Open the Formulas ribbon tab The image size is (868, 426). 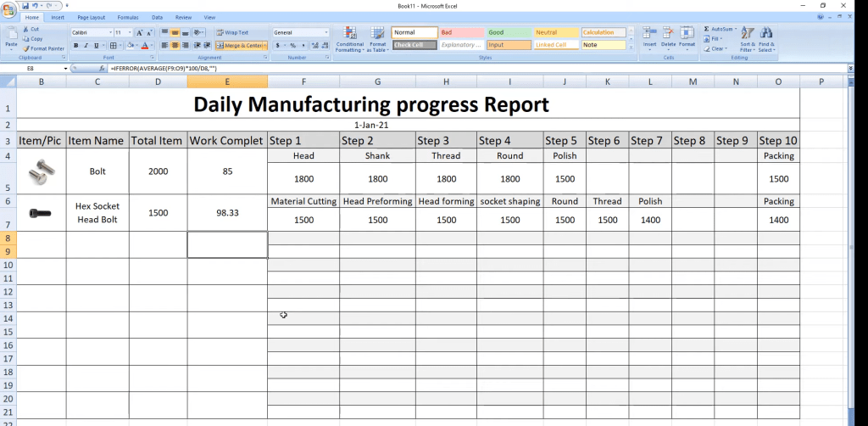128,17
